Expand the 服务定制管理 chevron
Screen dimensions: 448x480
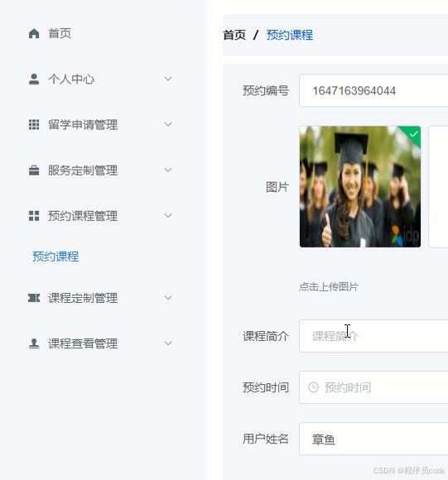coord(168,170)
